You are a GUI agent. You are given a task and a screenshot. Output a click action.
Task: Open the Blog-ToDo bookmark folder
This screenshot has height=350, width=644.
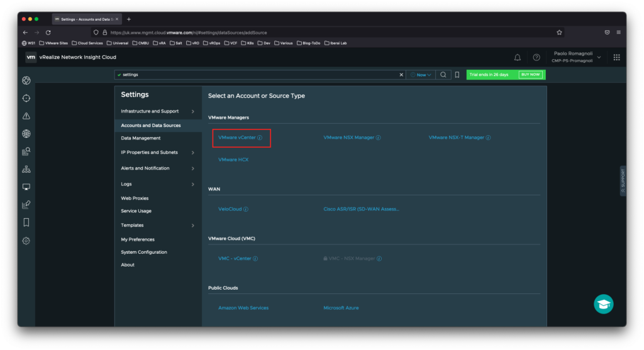308,43
